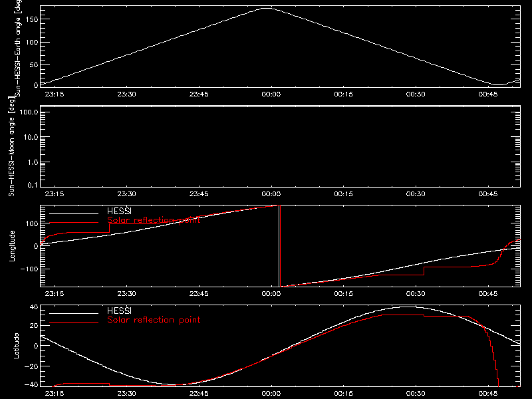Click 00:45 tick label under Earth angle plot
Viewport: 532px width, 399px height.
click(488, 94)
